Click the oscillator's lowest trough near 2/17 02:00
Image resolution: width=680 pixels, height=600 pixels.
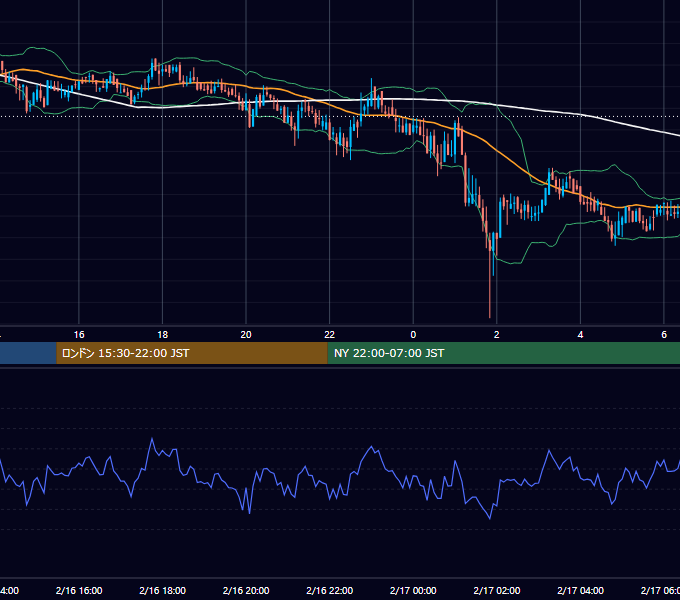(490, 518)
